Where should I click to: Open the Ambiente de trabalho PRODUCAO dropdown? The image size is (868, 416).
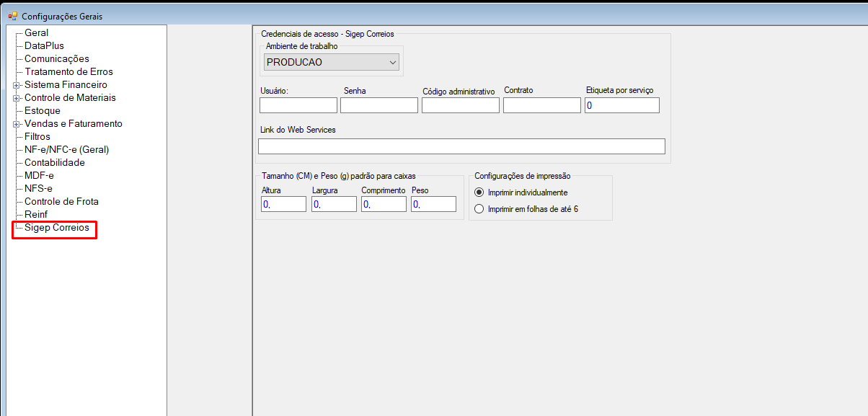click(x=332, y=62)
